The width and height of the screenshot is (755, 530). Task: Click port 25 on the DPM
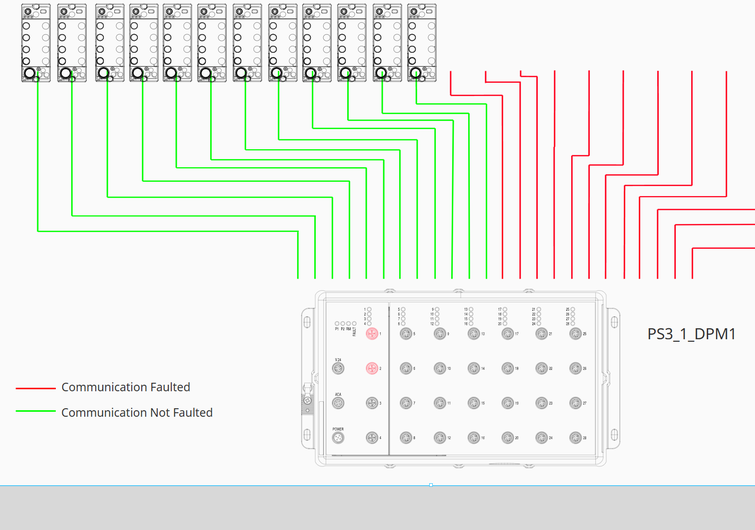[575, 334]
